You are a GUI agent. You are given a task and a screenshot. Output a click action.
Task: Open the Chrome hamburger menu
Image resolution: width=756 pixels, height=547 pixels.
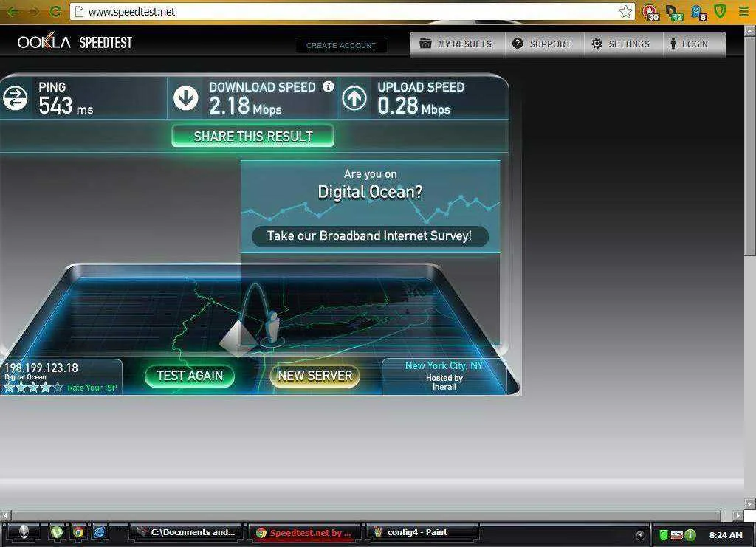(743, 11)
